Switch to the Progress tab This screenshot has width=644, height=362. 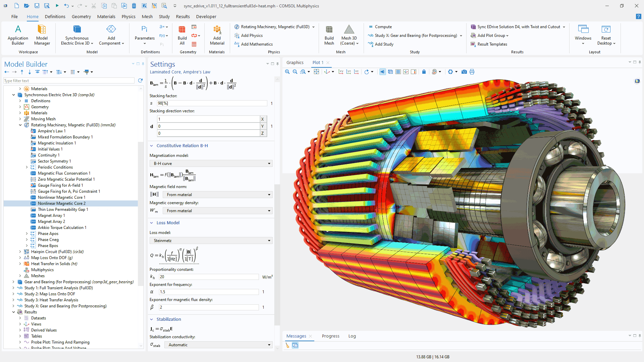pyautogui.click(x=330, y=336)
